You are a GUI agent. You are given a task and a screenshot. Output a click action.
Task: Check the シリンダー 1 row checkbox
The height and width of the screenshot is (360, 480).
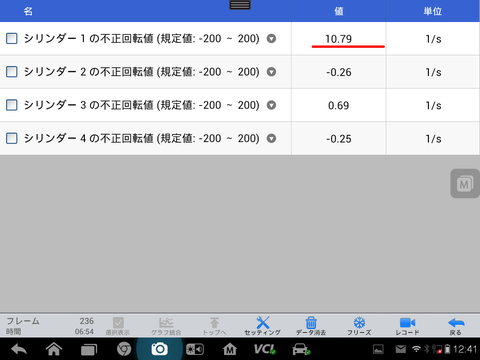coord(12,39)
